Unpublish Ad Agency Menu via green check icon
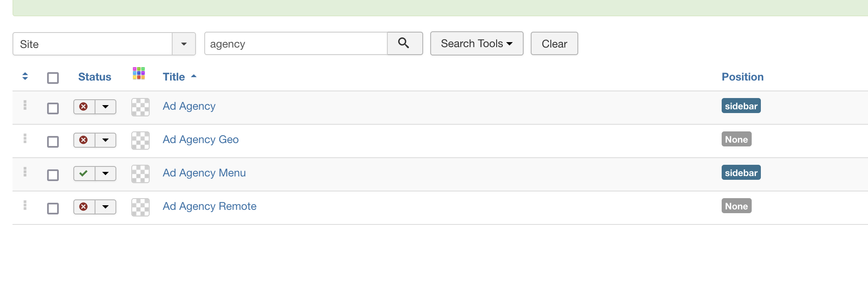 pyautogui.click(x=84, y=174)
